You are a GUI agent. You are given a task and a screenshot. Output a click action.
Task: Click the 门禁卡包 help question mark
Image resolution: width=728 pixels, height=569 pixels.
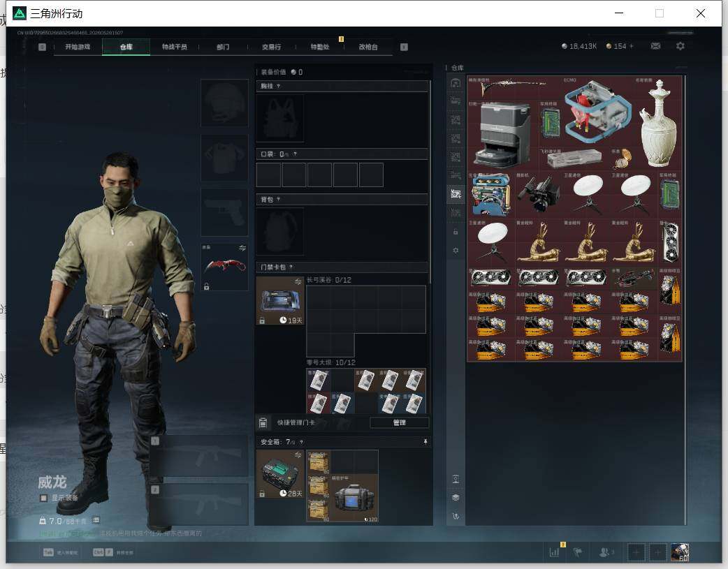tap(291, 267)
